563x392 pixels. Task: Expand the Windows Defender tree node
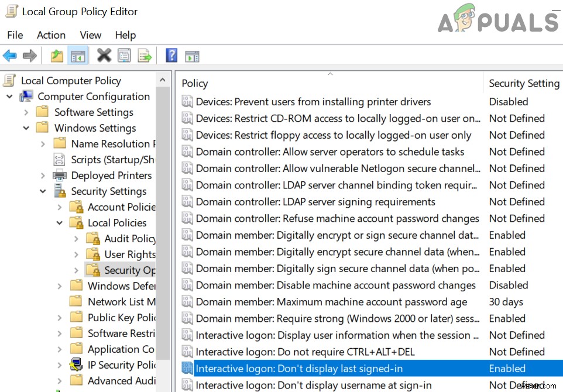[x=59, y=286]
